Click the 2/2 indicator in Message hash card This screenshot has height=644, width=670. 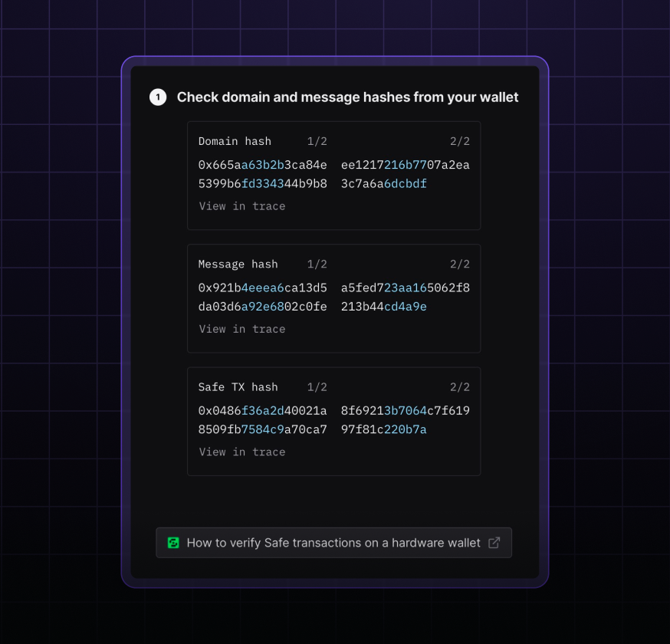(x=460, y=264)
